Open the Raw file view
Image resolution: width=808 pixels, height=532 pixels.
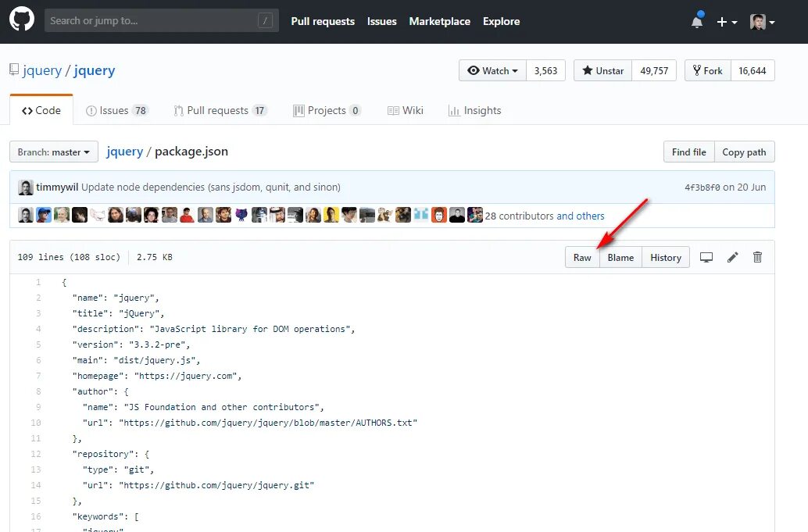click(582, 258)
